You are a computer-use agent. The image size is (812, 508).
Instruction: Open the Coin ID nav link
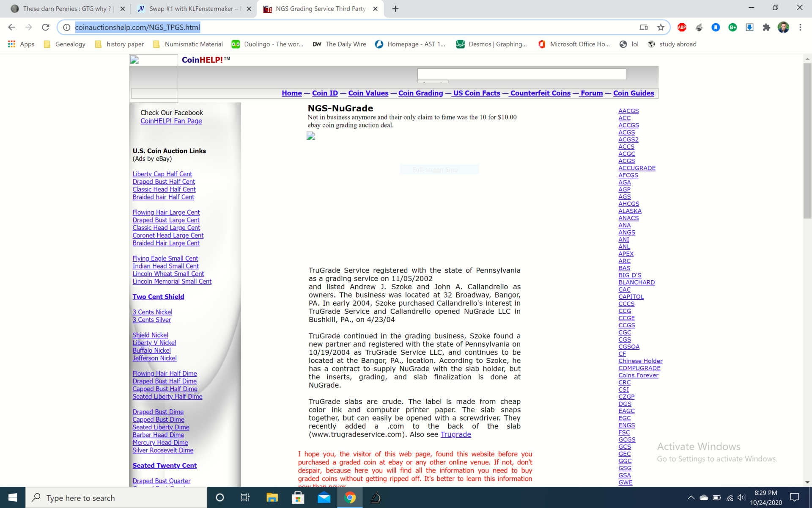click(325, 93)
